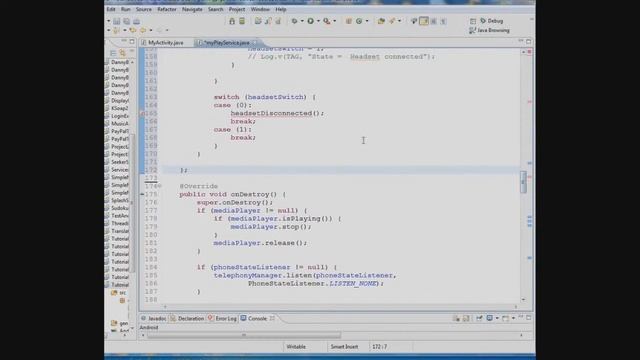
Task: Select the gen folder
Action: coord(119,323)
